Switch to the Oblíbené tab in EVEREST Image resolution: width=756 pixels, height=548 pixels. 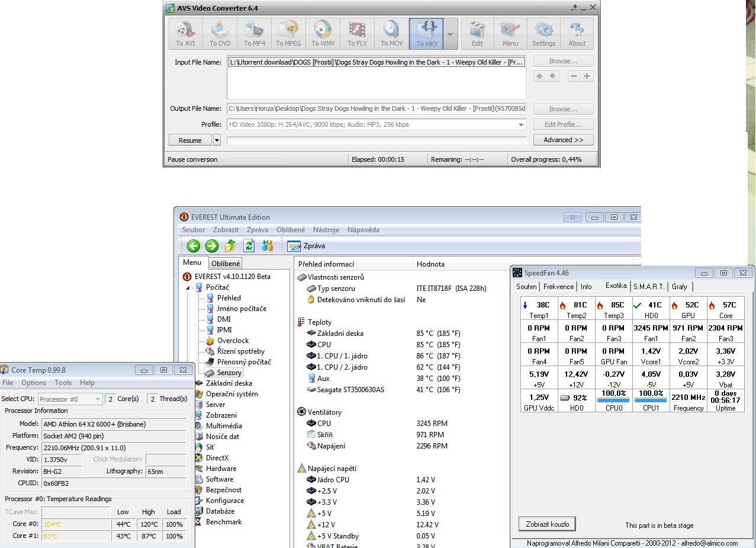pyautogui.click(x=226, y=264)
